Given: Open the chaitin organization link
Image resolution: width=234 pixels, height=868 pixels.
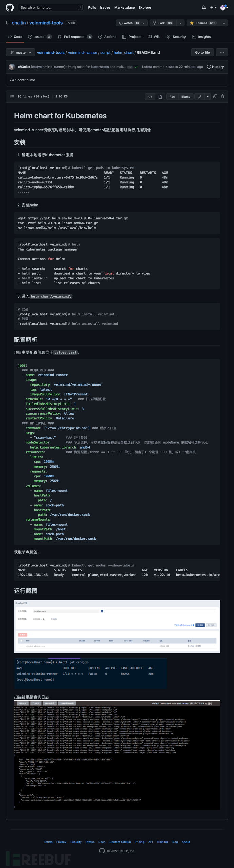Looking at the screenshot, I should [19, 23].
